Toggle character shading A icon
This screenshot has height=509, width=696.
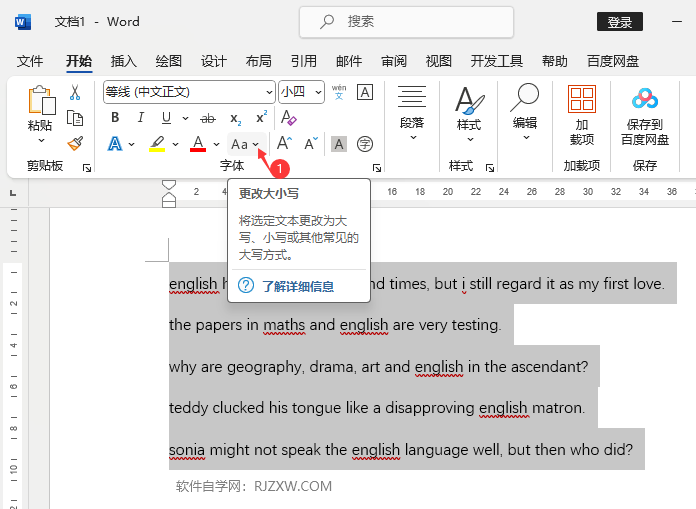[x=339, y=144]
